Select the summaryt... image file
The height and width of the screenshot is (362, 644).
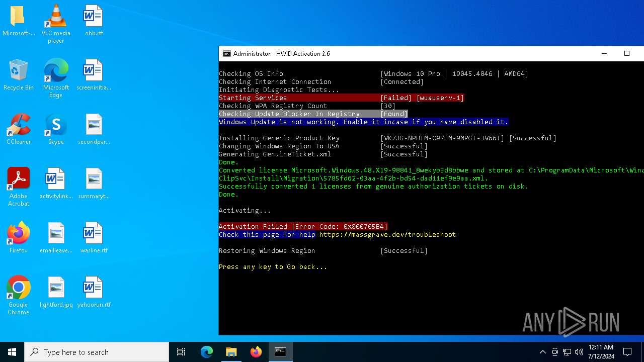pos(94,184)
